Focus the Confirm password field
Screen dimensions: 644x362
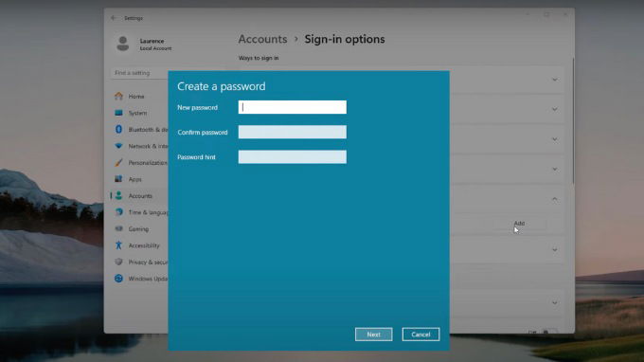pos(292,132)
